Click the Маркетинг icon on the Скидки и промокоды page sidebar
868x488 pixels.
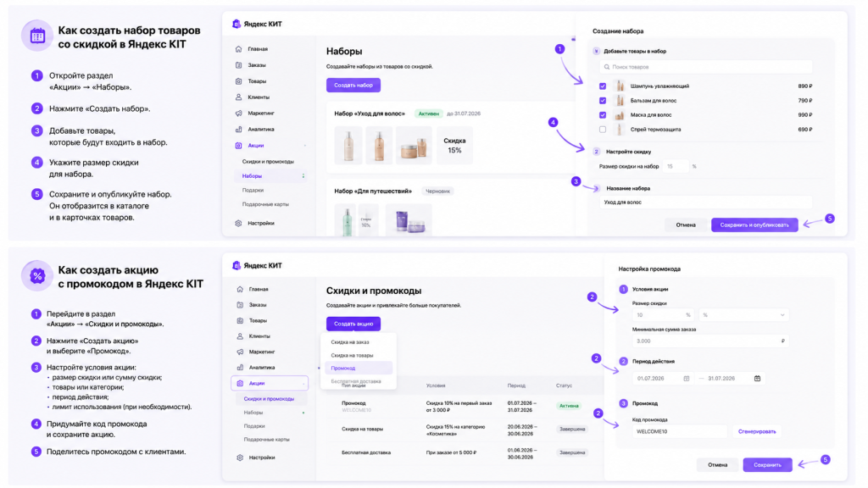(240, 352)
